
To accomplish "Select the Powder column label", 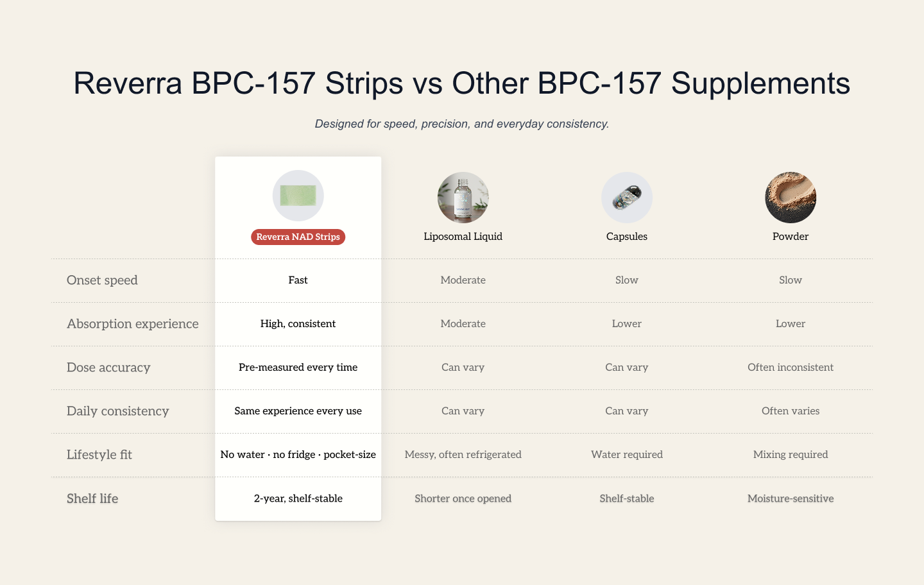I will (x=791, y=237).
